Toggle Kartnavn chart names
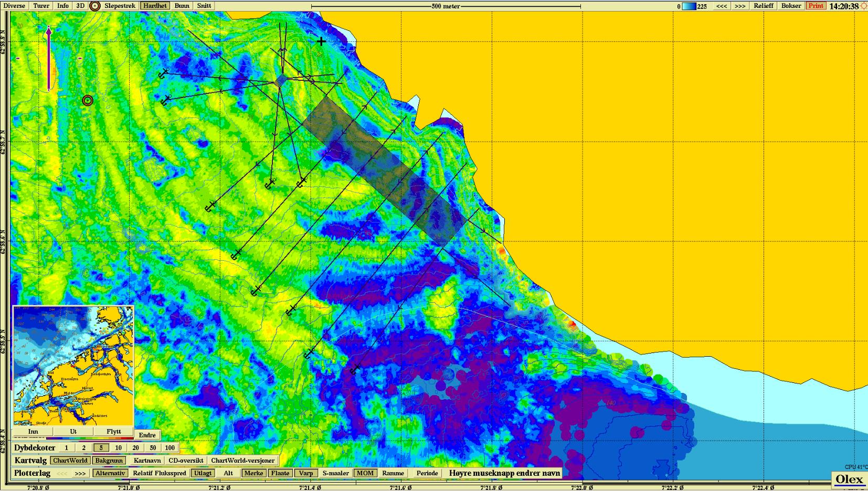 [147, 461]
